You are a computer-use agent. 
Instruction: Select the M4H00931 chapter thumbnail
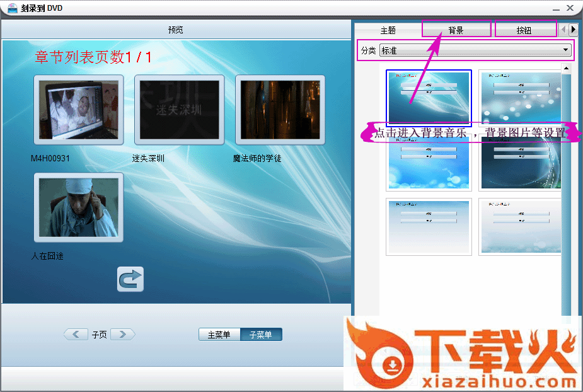coord(78,110)
